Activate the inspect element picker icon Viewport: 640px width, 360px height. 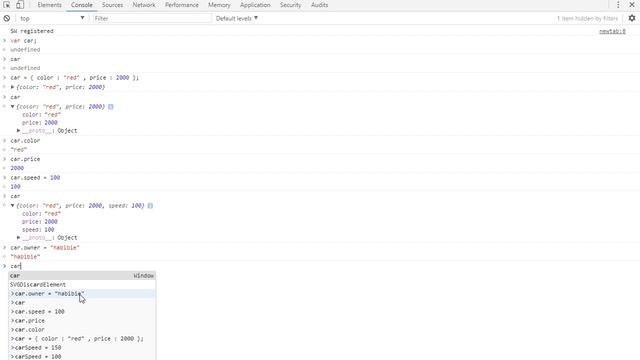pos(7,5)
